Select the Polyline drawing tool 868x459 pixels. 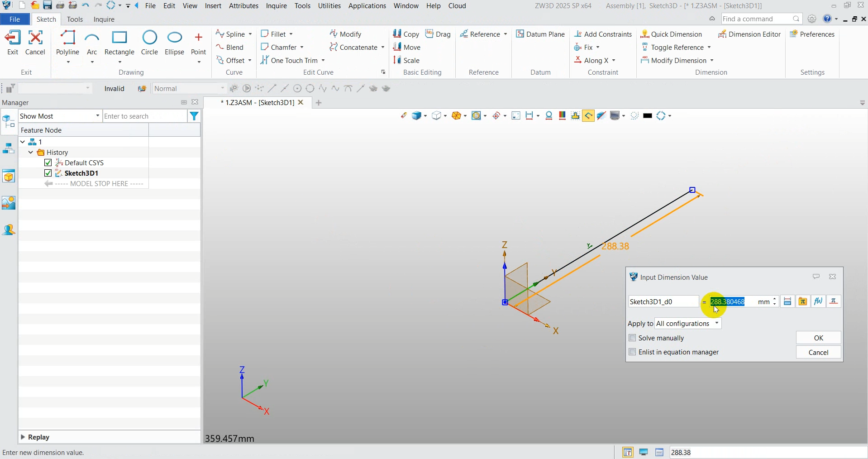pyautogui.click(x=67, y=43)
